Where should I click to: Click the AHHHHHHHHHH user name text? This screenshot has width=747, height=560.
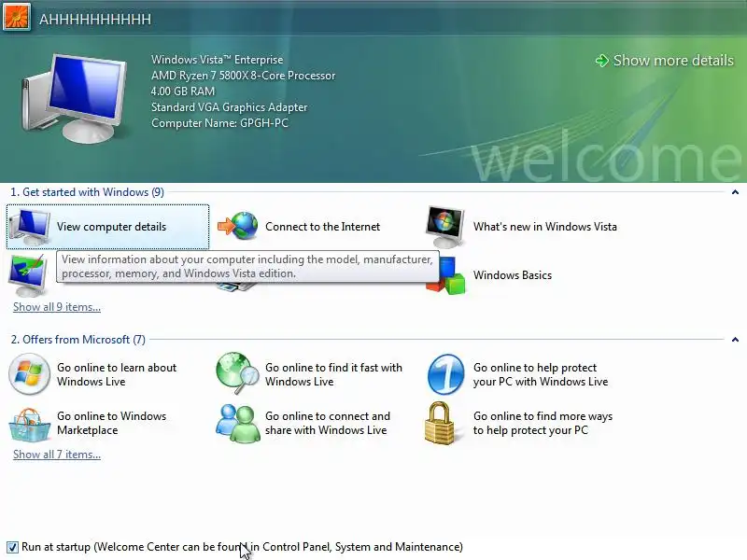click(x=95, y=20)
